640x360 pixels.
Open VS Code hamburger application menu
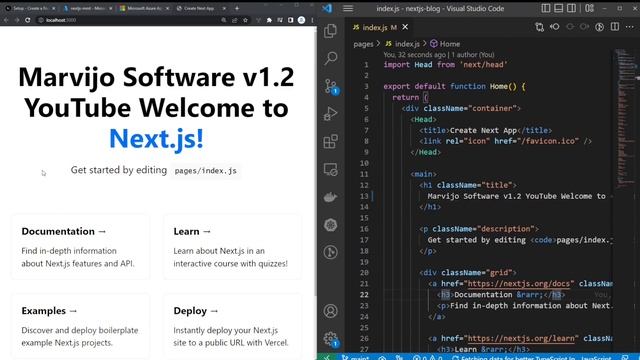coord(348,8)
